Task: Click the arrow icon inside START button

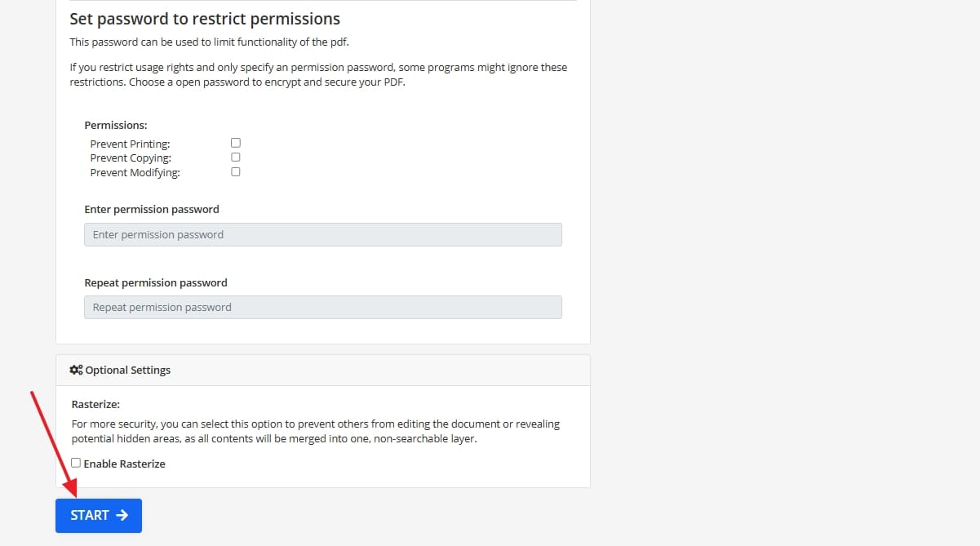Action: point(122,515)
